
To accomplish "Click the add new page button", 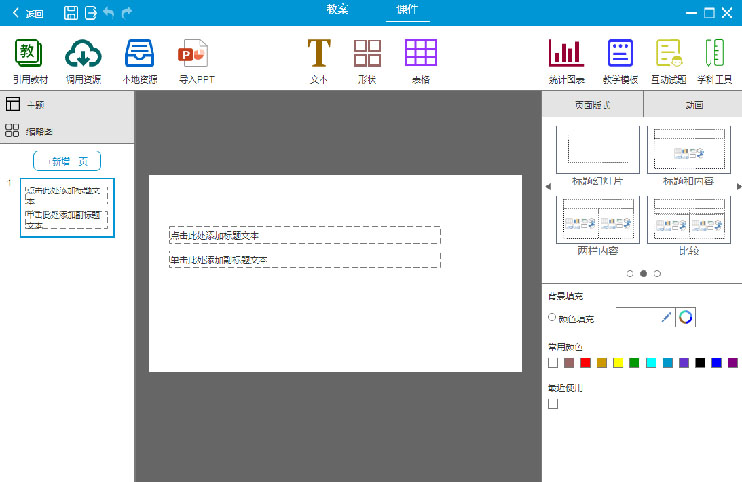I will 67,161.
